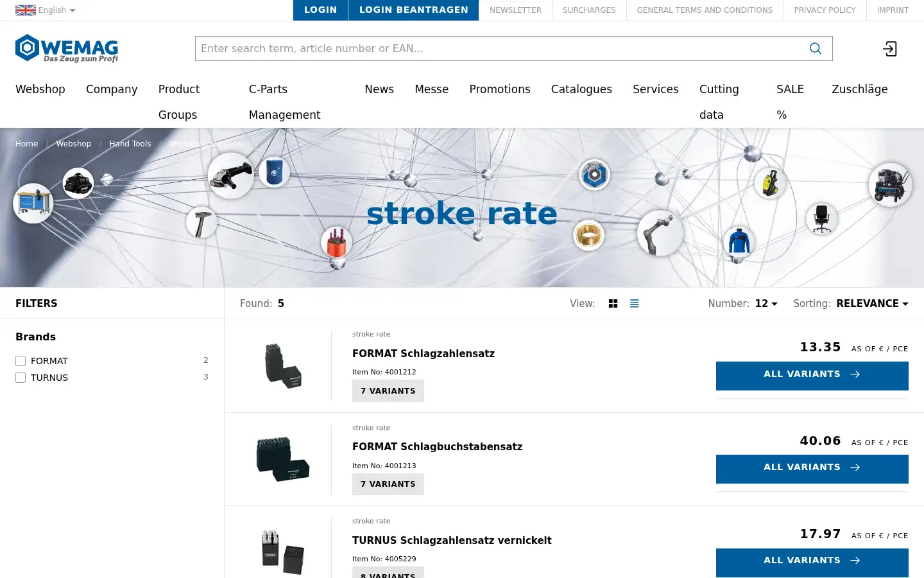Click the search magnifier icon

coord(816,48)
